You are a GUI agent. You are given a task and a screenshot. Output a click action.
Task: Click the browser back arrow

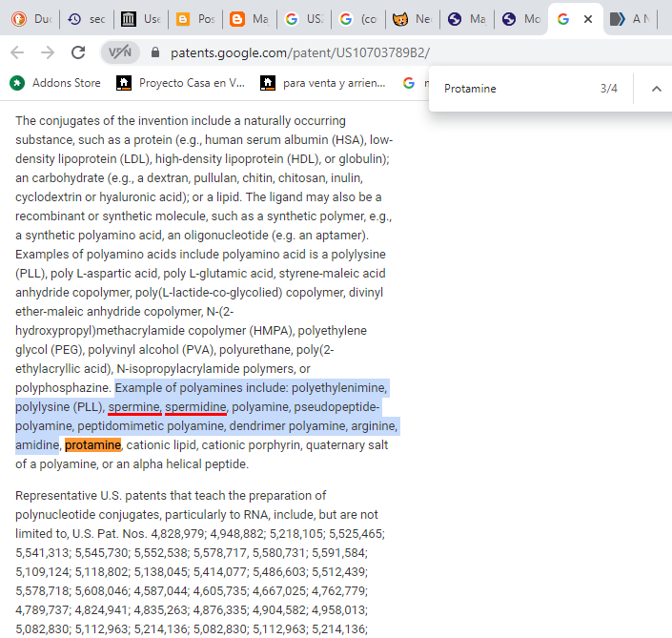[17, 52]
